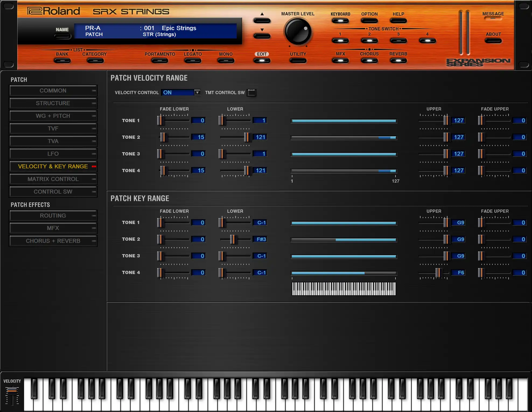Toggle the Reverb effect switch
Image resolution: width=532 pixels, height=412 pixels.
click(398, 61)
